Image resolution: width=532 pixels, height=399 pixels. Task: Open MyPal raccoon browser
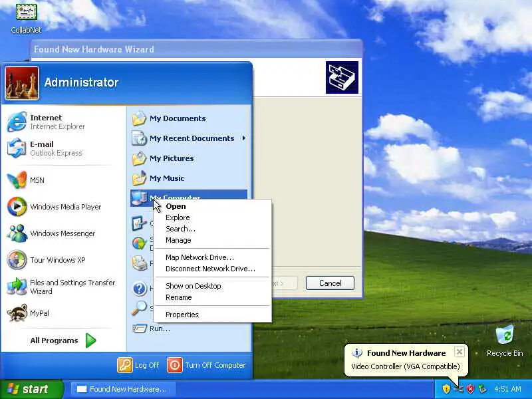click(x=63, y=313)
